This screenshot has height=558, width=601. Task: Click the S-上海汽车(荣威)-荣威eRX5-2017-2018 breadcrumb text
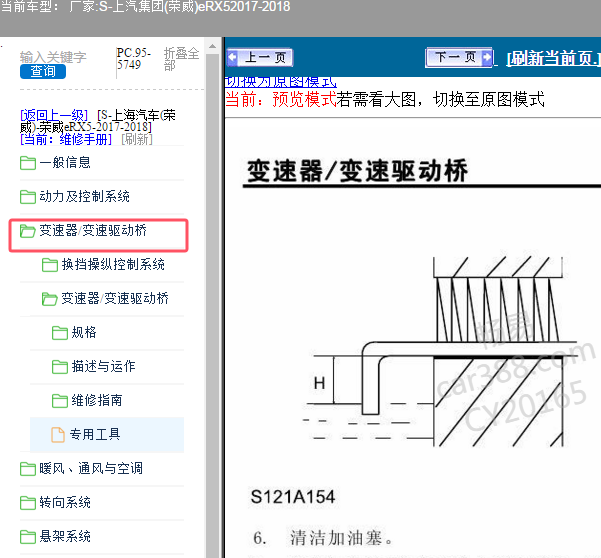pos(98,121)
